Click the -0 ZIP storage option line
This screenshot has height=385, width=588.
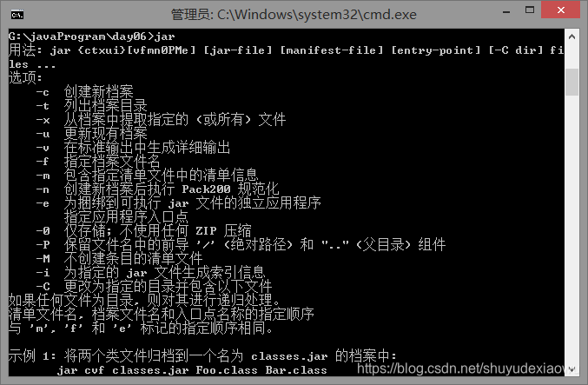tap(143, 230)
